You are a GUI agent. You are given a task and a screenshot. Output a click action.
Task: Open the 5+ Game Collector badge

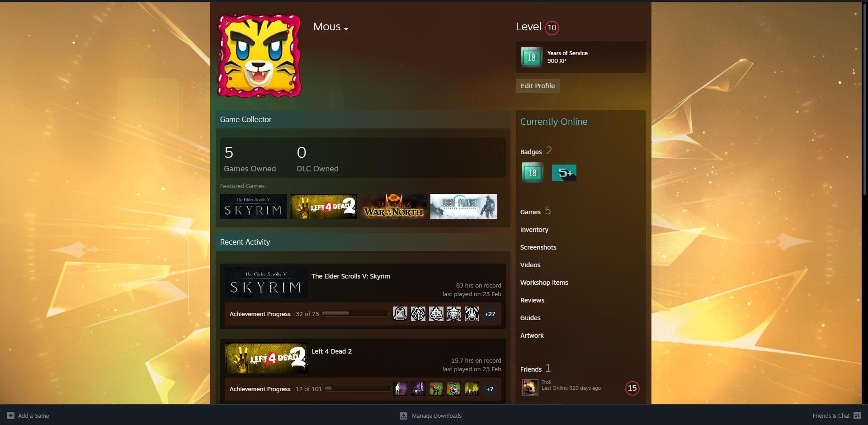click(x=564, y=173)
